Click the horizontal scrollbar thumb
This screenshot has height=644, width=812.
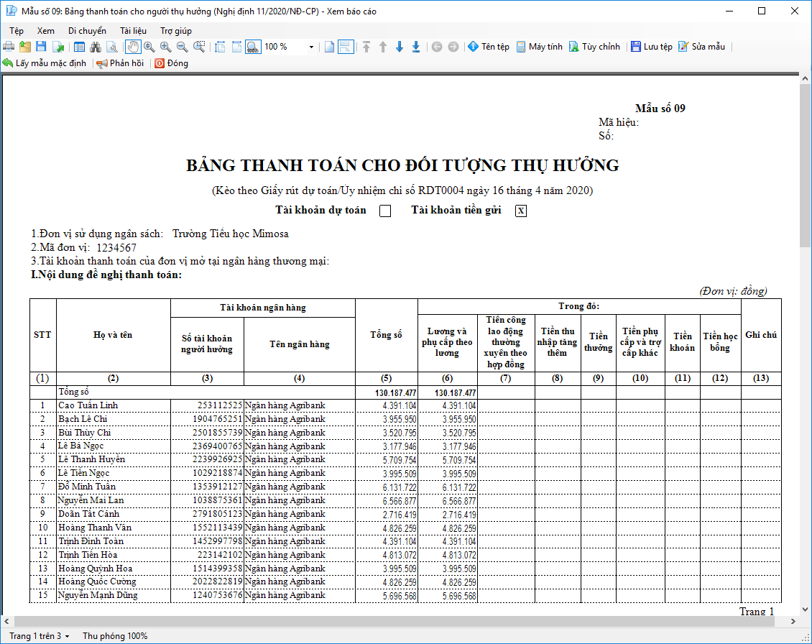click(395, 621)
